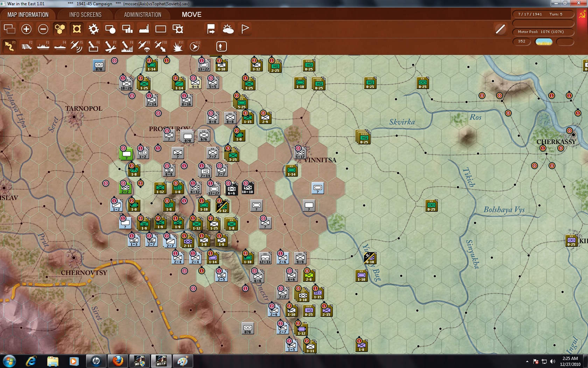Viewport: 588px width, 368px height.
Task: Select the 0-10 unit near Bug river
Action: 370,258
